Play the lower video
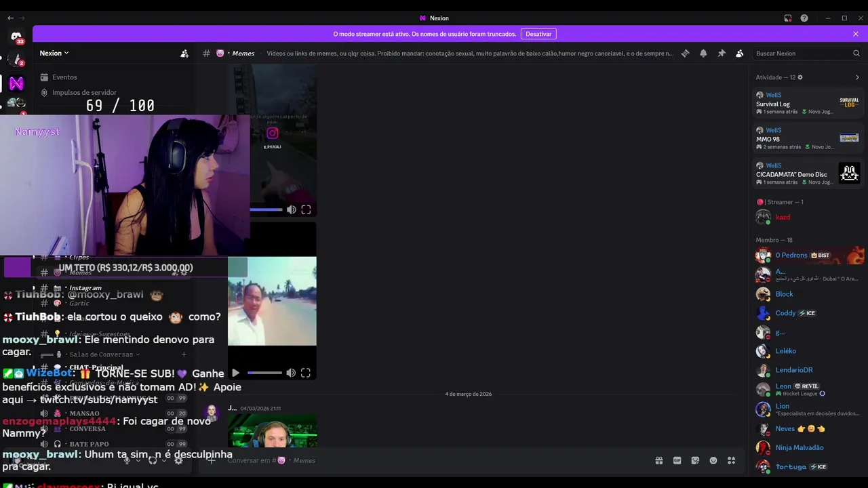 [235, 373]
